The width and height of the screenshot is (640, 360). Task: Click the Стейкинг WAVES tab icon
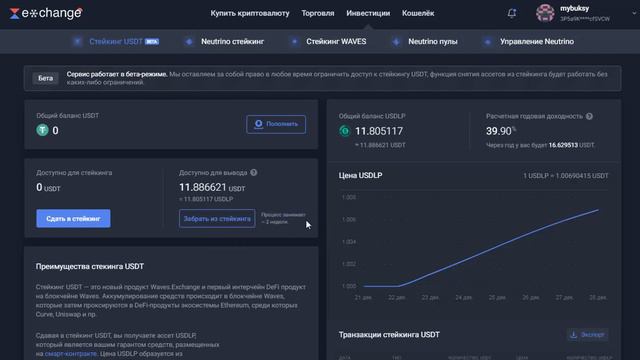click(294, 42)
